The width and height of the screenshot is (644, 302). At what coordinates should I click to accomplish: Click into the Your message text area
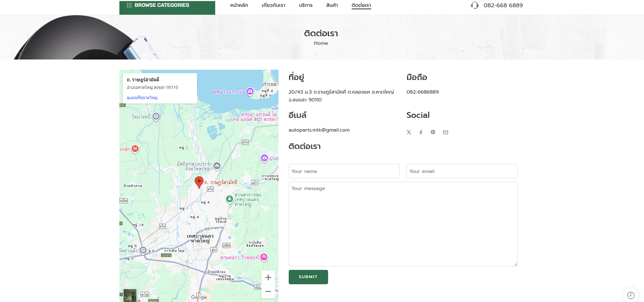click(403, 224)
